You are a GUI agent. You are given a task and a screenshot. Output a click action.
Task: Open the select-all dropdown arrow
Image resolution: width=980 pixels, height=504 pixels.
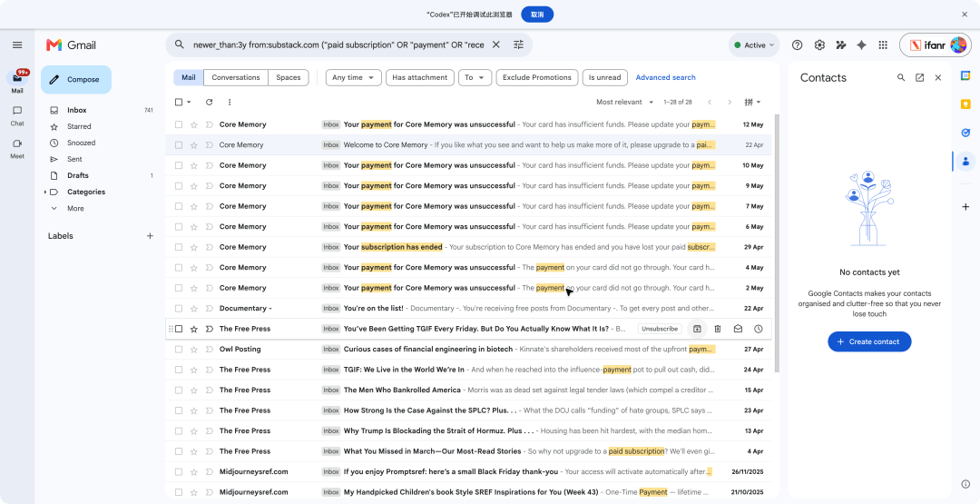190,102
